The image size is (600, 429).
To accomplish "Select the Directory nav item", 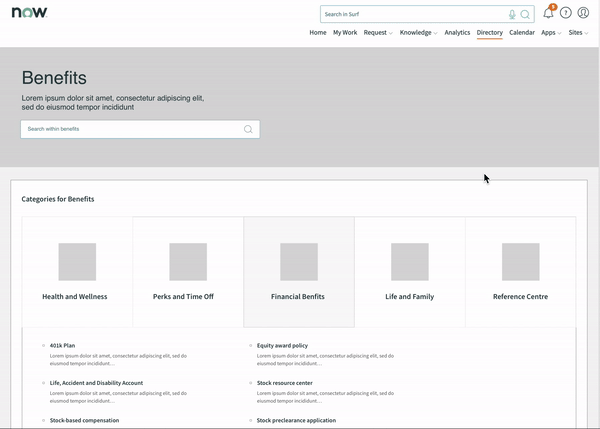I will click(x=489, y=33).
